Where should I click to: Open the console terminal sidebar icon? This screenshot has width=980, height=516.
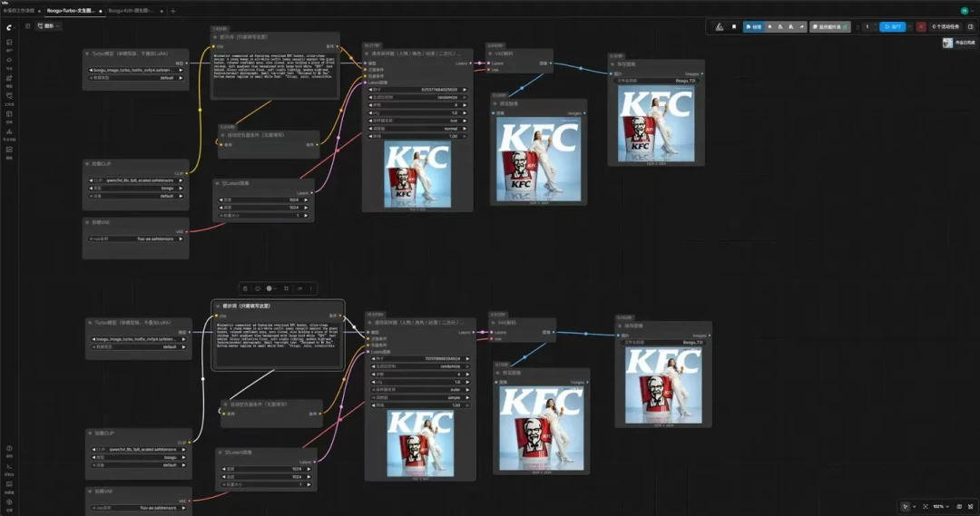[x=9, y=467]
